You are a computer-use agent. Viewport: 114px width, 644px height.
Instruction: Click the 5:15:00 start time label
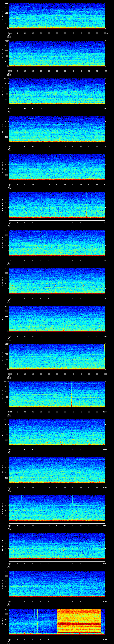click(x=9, y=639)
